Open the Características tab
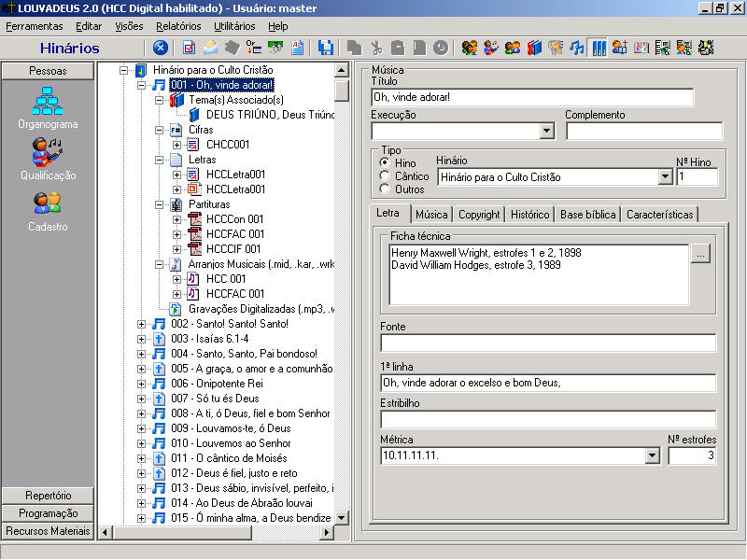Viewport: 747px width, 560px height. (660, 215)
